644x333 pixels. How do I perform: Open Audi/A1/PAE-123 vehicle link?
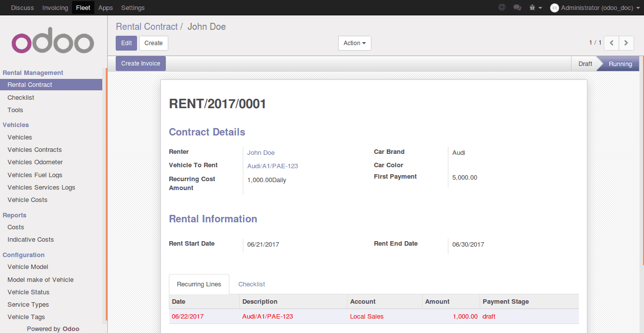pos(273,166)
